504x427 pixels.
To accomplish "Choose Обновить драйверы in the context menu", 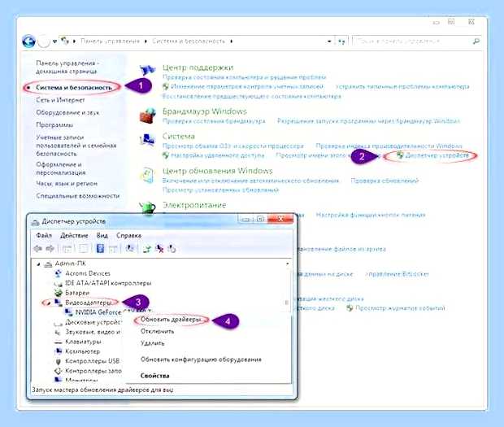I will pos(171,320).
